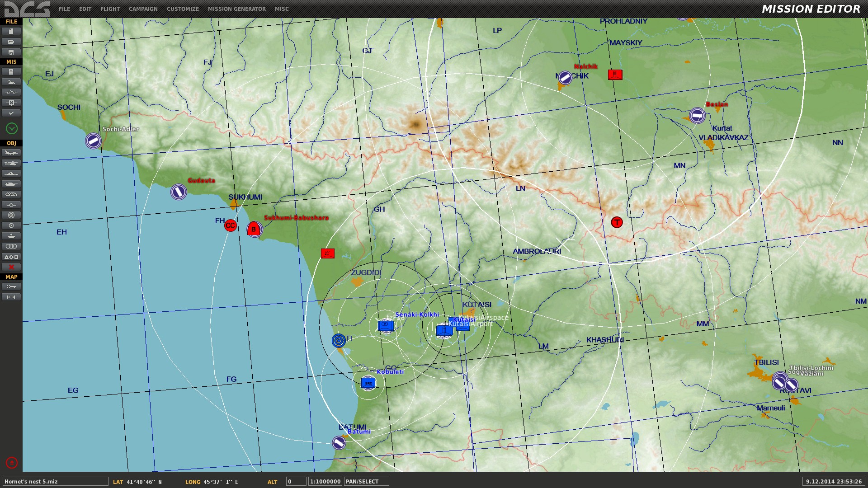Select the airplane group tool
Viewport: 868px width, 488px height.
tap(11, 153)
